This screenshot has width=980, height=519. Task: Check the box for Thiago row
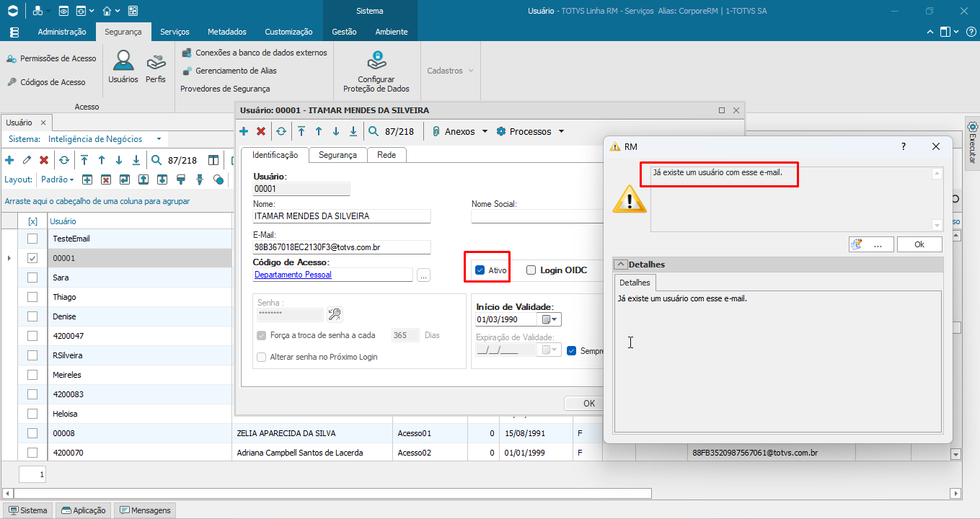pyautogui.click(x=32, y=297)
